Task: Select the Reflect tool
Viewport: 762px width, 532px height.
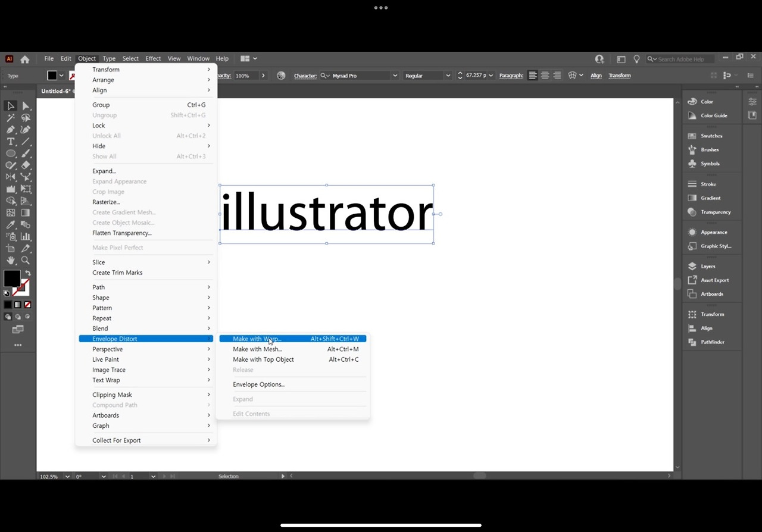Action: tap(11, 177)
